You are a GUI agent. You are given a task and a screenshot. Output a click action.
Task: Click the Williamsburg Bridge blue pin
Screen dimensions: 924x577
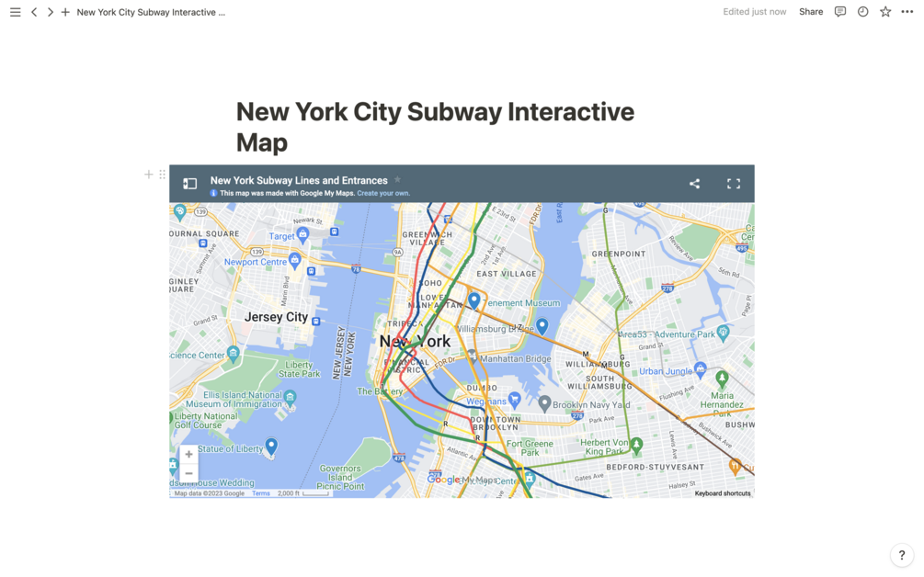tap(542, 325)
